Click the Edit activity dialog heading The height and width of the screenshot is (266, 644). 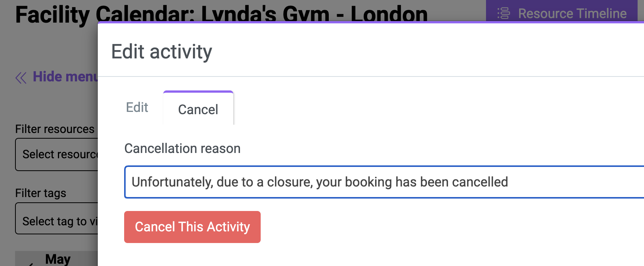tap(162, 52)
